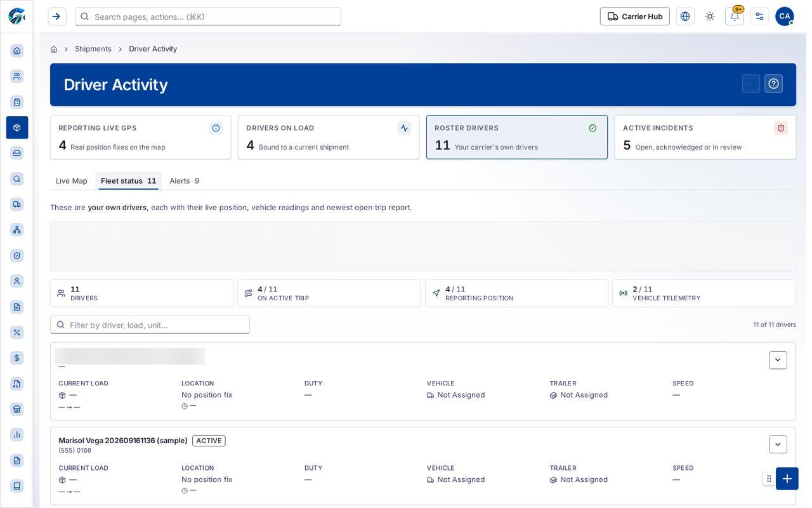Open the percent icon in the sidebar
This screenshot has height=508, width=812.
tap(17, 332)
